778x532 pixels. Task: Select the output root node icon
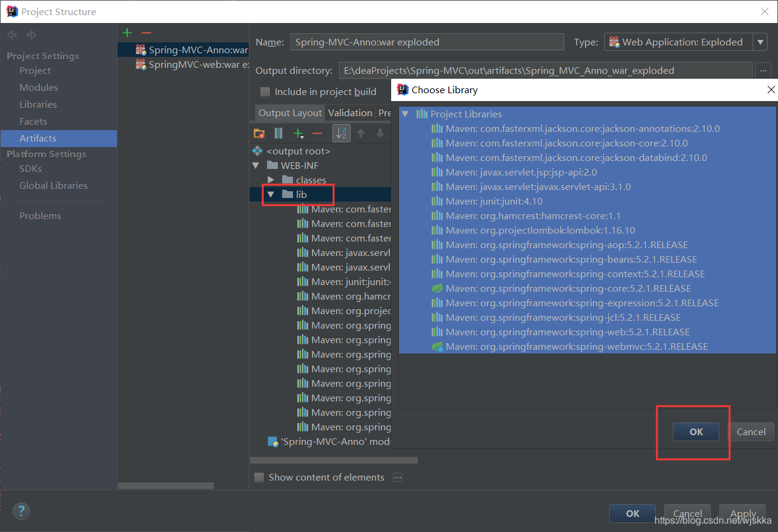click(x=257, y=151)
